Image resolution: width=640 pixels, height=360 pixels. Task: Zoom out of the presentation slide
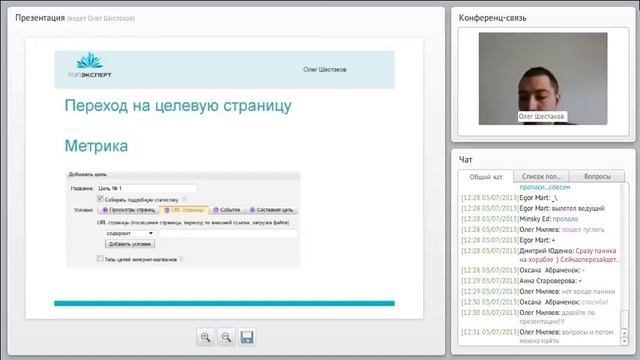click(x=226, y=337)
